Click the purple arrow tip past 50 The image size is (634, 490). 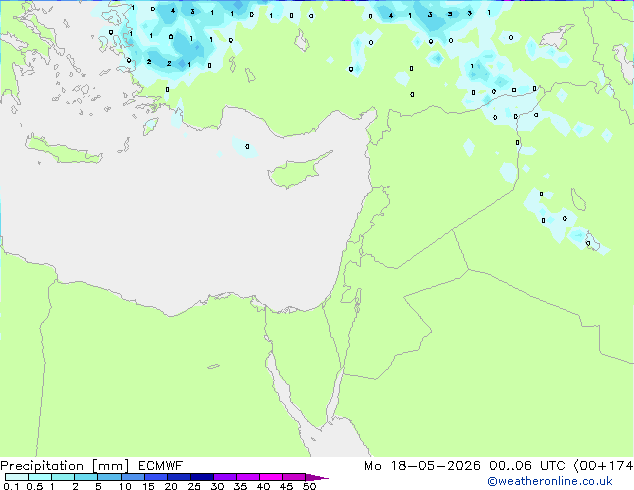pos(317,477)
